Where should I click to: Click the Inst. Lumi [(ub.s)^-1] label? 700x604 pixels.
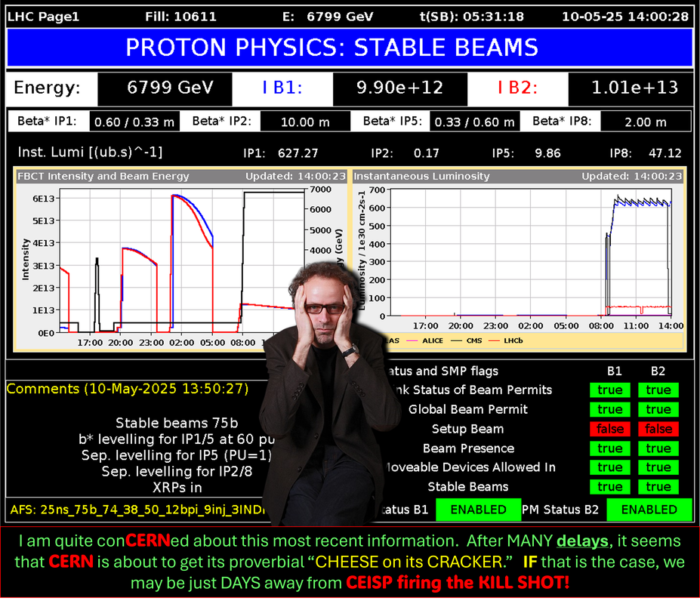coord(90,153)
